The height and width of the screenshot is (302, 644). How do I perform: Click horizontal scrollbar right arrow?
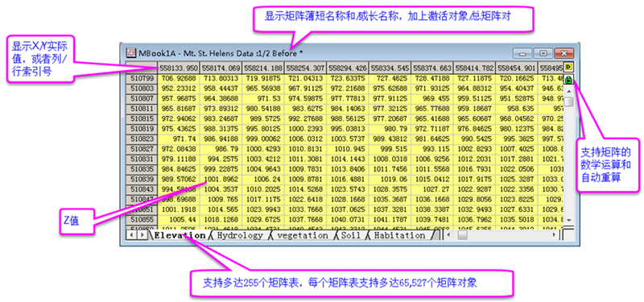click(554, 235)
